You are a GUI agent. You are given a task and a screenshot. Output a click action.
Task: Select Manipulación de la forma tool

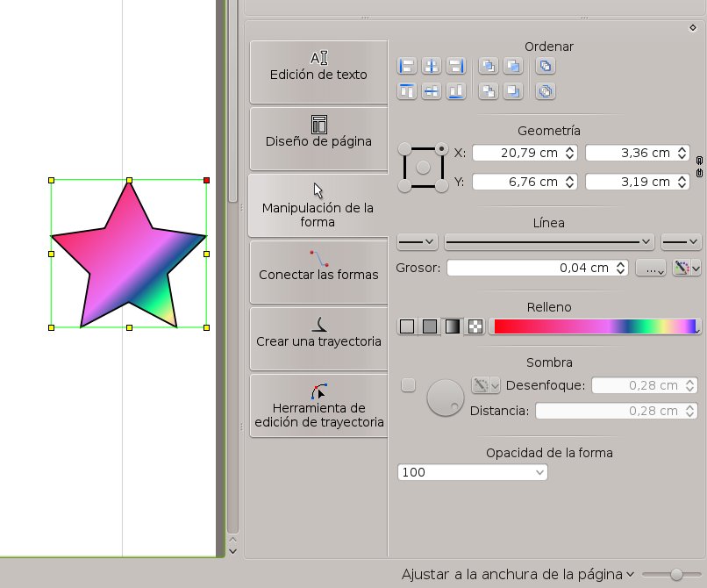tap(318, 205)
